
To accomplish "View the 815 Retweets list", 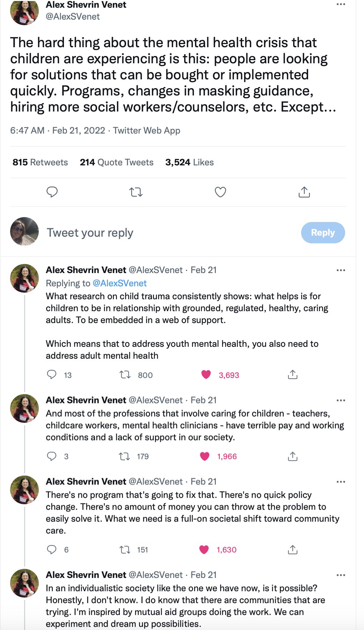I will tap(40, 162).
